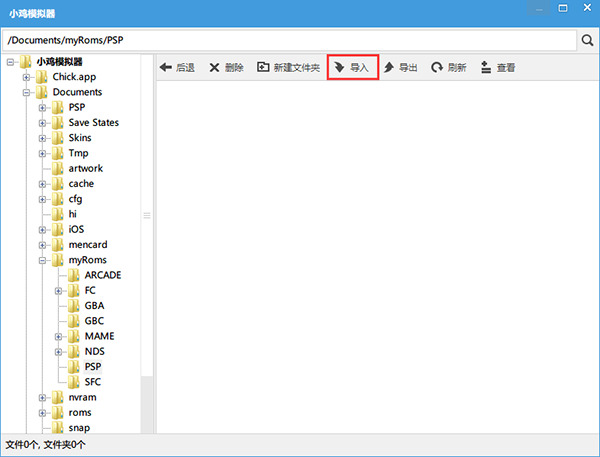Select the ARCADE roms folder
The height and width of the screenshot is (457, 600).
(x=102, y=275)
